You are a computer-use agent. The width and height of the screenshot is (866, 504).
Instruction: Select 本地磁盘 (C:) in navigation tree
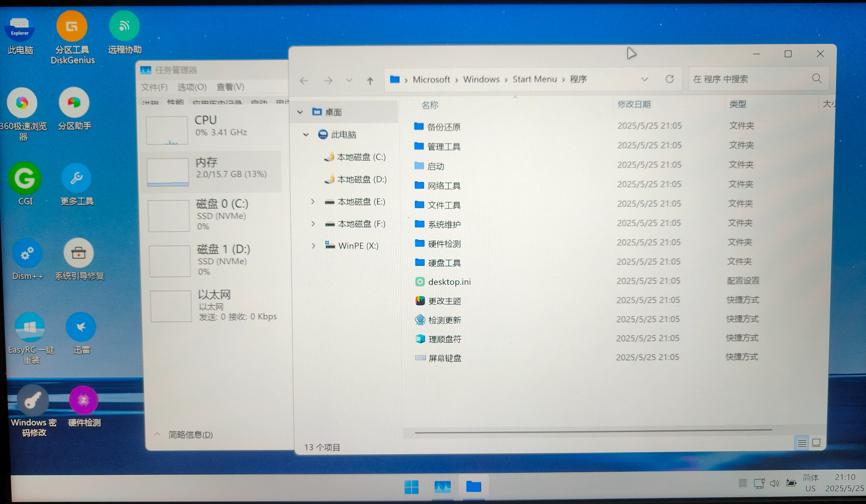click(x=355, y=157)
